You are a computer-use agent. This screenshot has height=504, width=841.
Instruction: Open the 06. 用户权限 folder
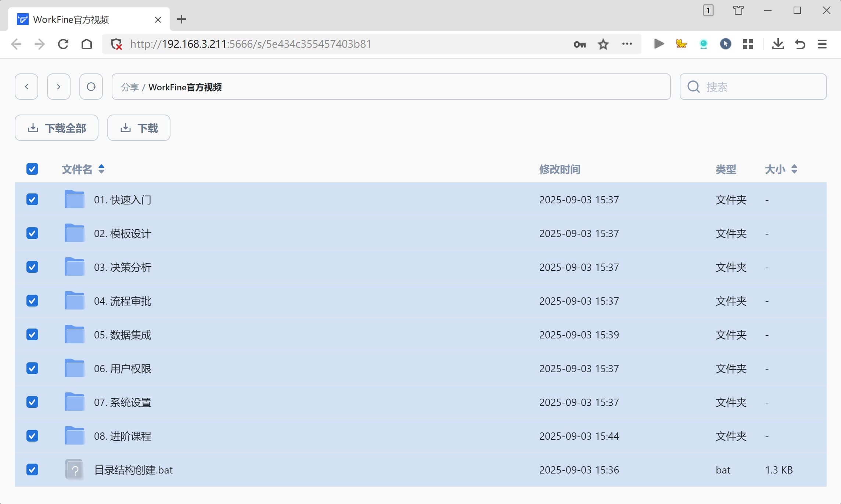(x=123, y=369)
